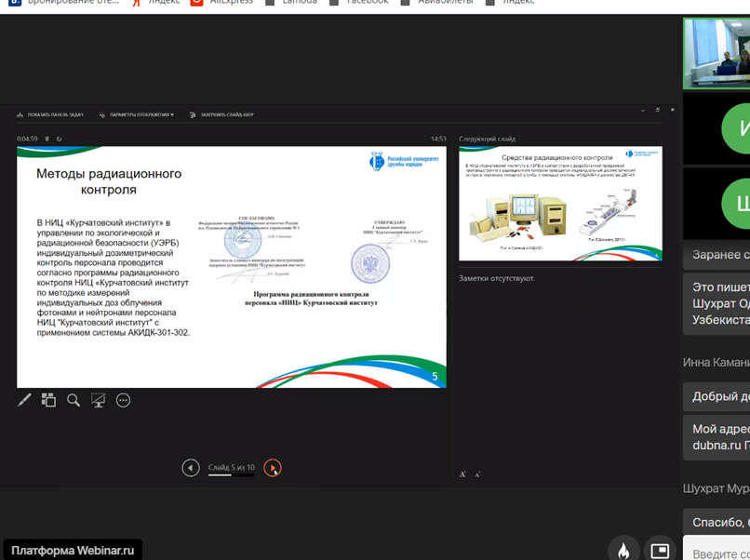Click the Платформа Webinar.ru label
The image size is (750, 560).
(x=73, y=550)
